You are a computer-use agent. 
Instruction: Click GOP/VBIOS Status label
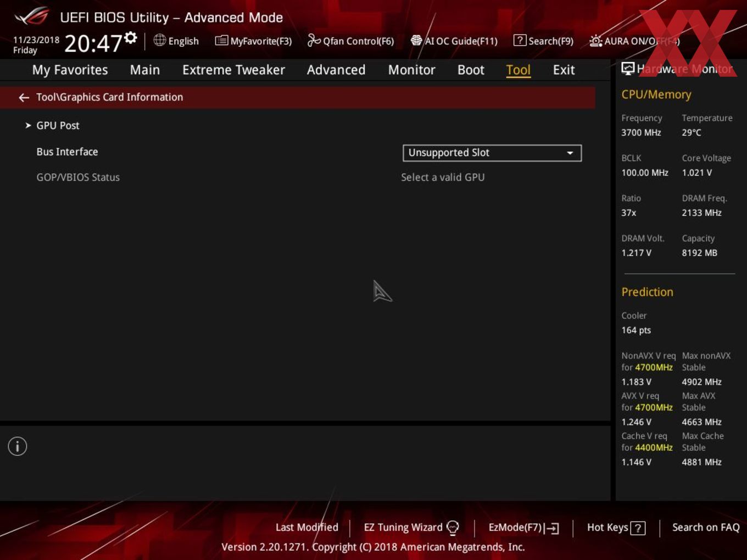78,177
